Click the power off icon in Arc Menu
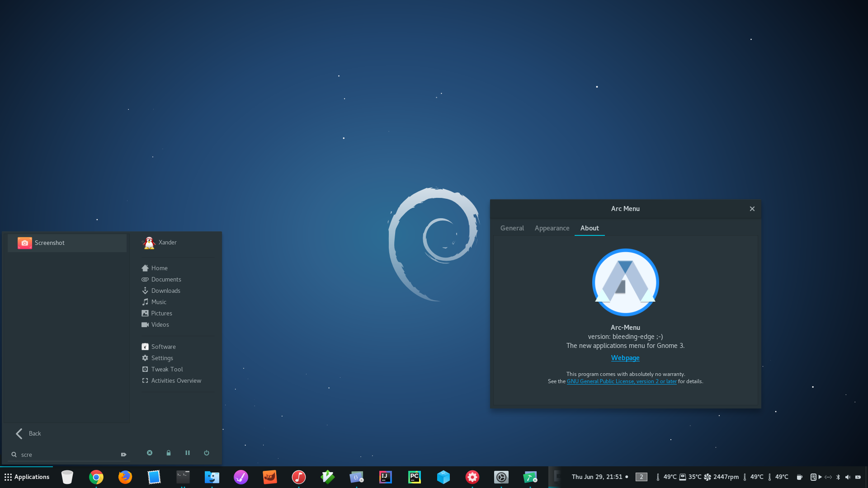Viewport: 868px width, 488px height. point(207,453)
